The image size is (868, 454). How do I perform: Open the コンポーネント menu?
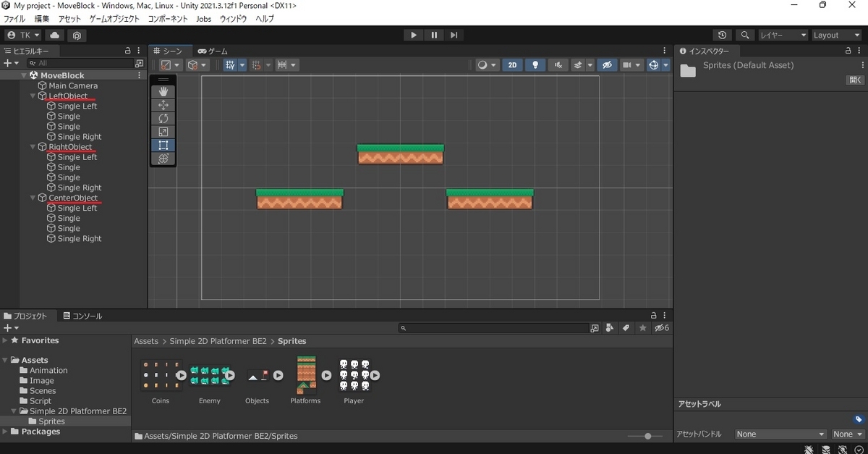click(169, 19)
